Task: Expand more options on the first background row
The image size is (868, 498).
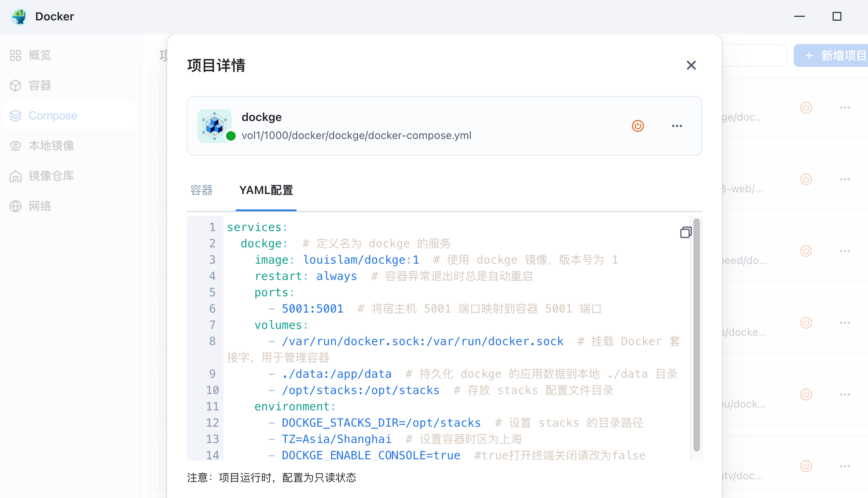Action: (x=845, y=108)
